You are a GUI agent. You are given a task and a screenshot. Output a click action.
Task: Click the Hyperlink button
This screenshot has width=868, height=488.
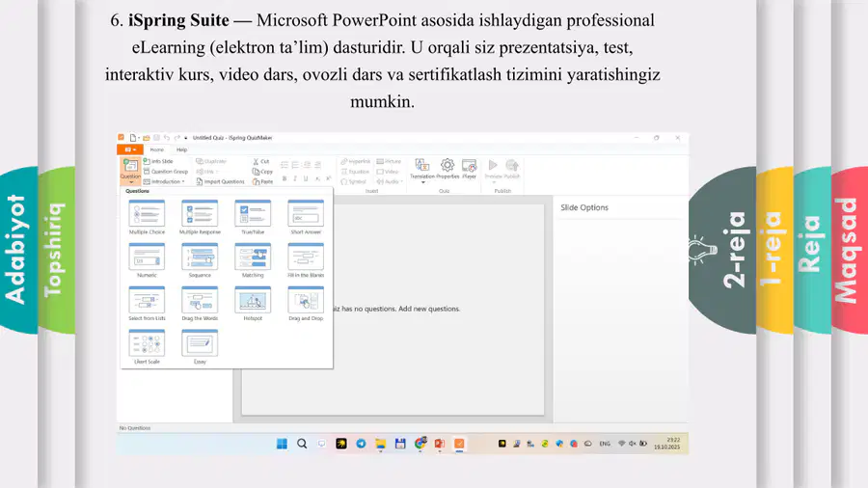point(355,162)
